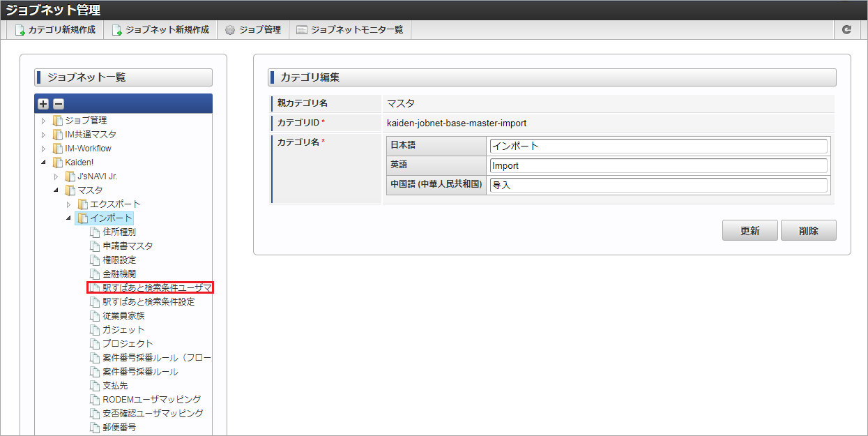Collapse the インポート folder arrow
The image size is (868, 436).
point(68,218)
